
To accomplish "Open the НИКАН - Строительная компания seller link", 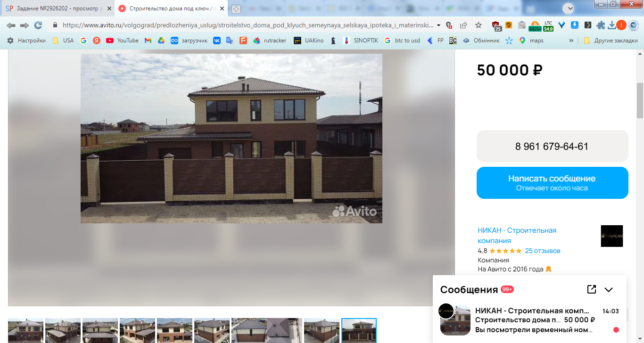I will click(517, 236).
